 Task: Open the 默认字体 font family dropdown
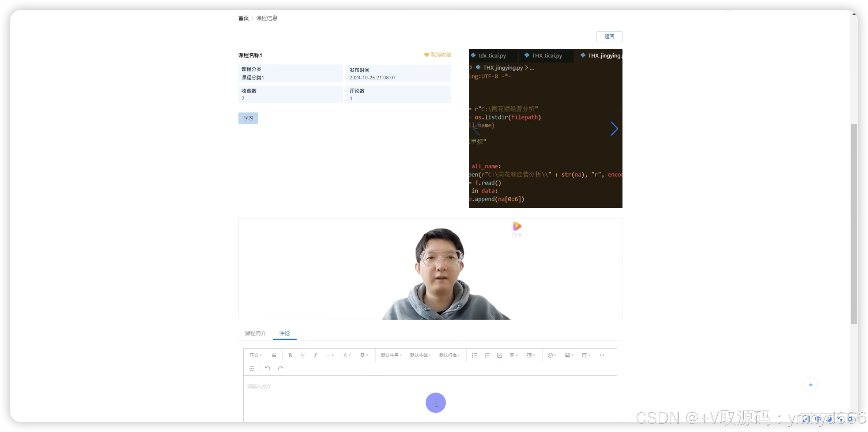click(x=420, y=355)
